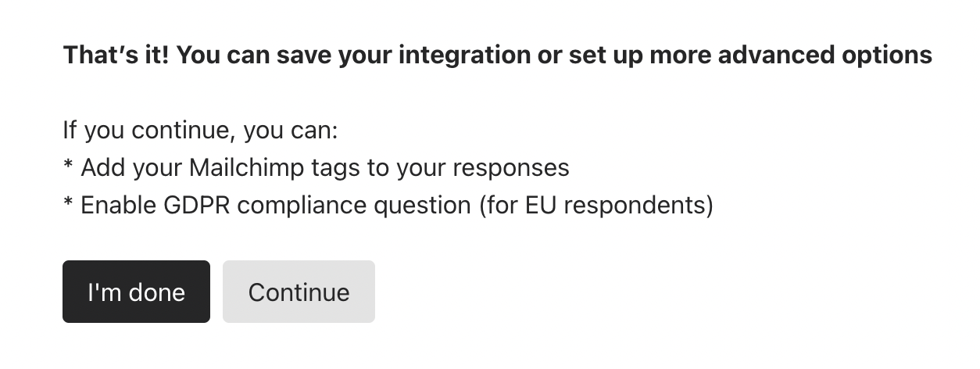
Task: Click the 'Enable GDPR compliance question' bullet line
Action: [x=388, y=205]
